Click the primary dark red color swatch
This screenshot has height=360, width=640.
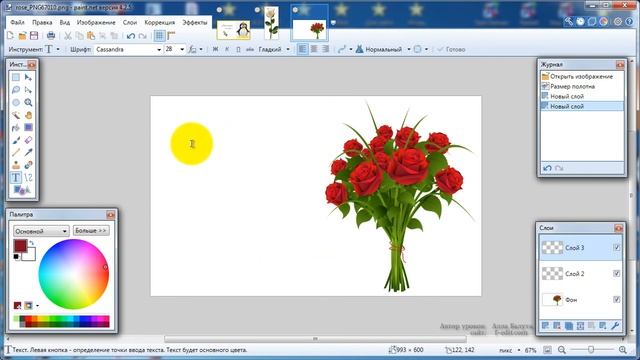(20, 246)
